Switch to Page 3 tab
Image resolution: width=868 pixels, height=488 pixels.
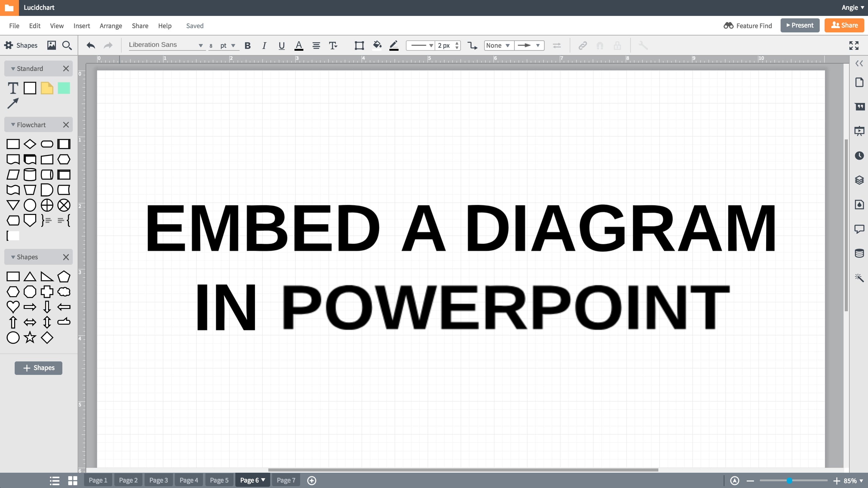click(x=158, y=480)
